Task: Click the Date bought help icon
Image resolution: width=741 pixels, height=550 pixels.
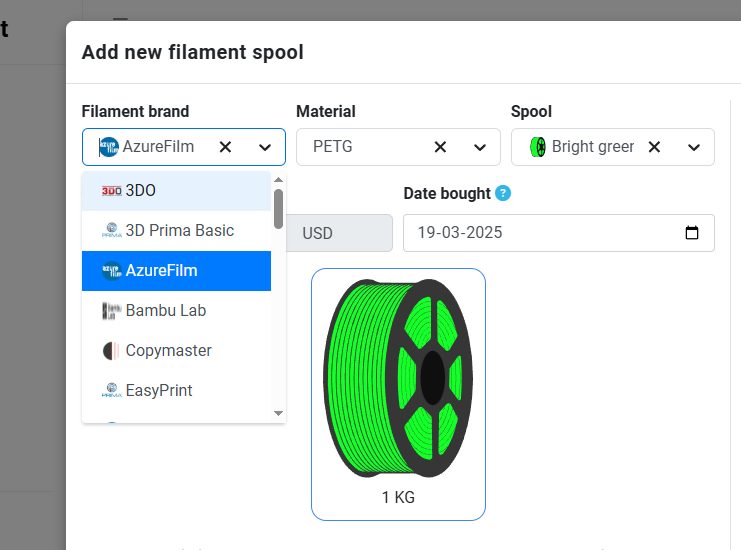Action: pos(503,193)
